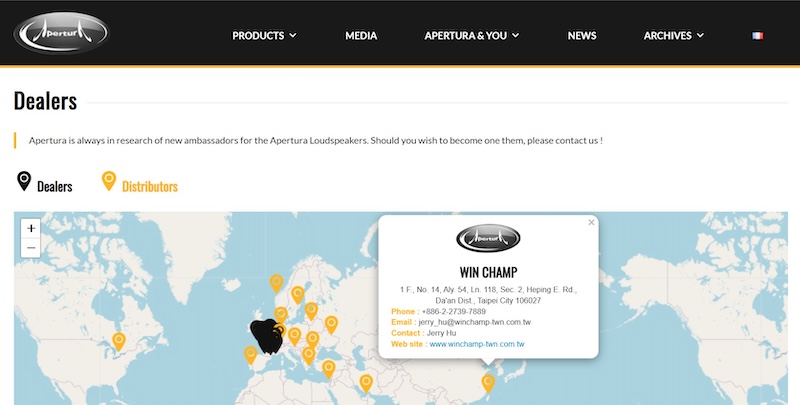
Task: Open the Media page
Action: pos(361,36)
